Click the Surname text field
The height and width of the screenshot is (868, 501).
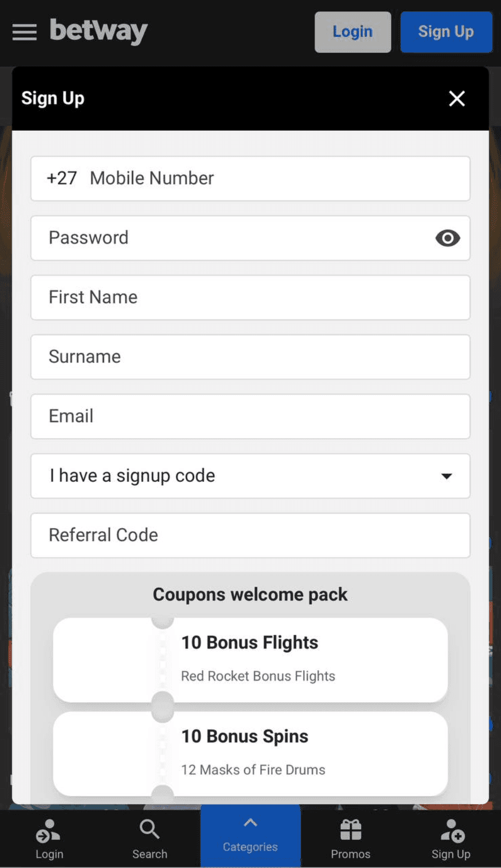pos(250,357)
